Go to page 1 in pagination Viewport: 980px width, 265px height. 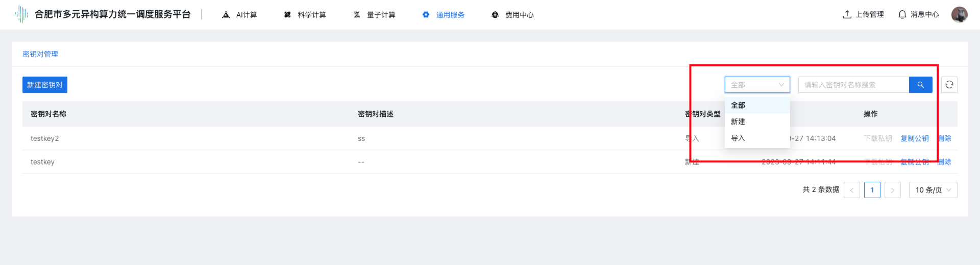(x=872, y=190)
